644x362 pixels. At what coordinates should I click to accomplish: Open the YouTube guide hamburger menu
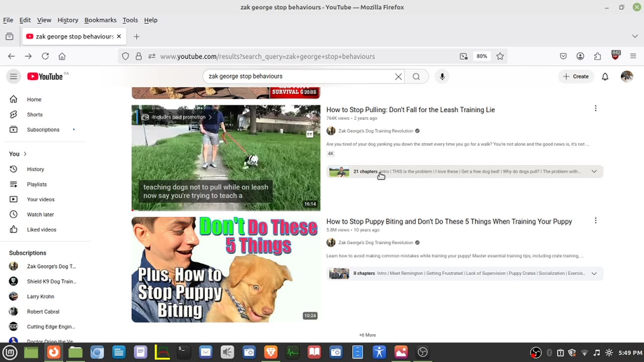coord(14,76)
